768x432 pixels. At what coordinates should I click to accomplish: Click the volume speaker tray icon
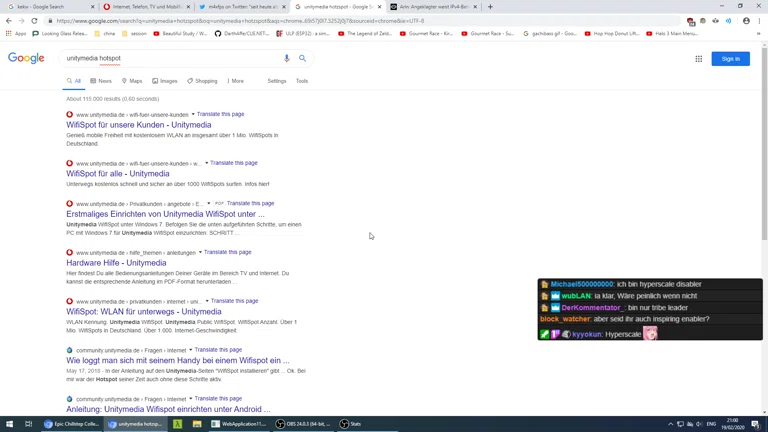click(x=699, y=424)
